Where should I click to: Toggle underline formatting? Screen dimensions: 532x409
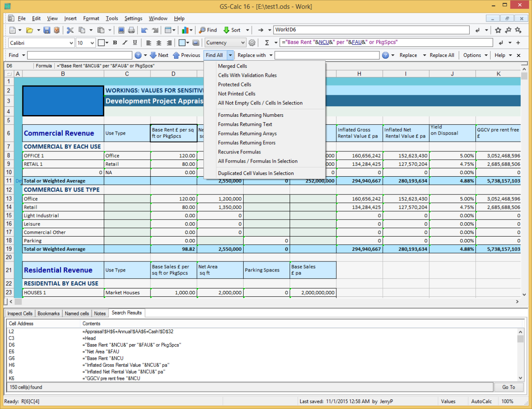tap(134, 43)
